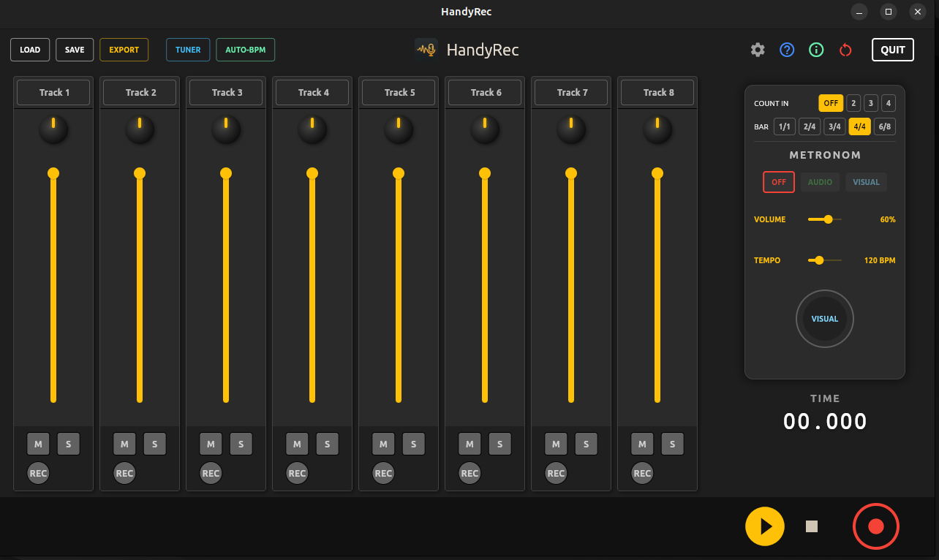Viewport: 939px width, 560px height.
Task: Click the HandyRec microphone logo
Action: [x=426, y=49]
